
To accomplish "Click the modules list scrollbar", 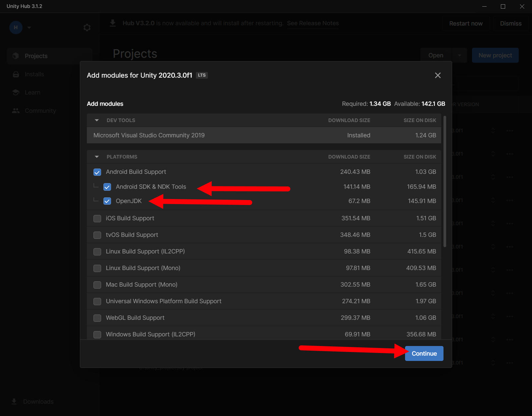I will [x=445, y=181].
